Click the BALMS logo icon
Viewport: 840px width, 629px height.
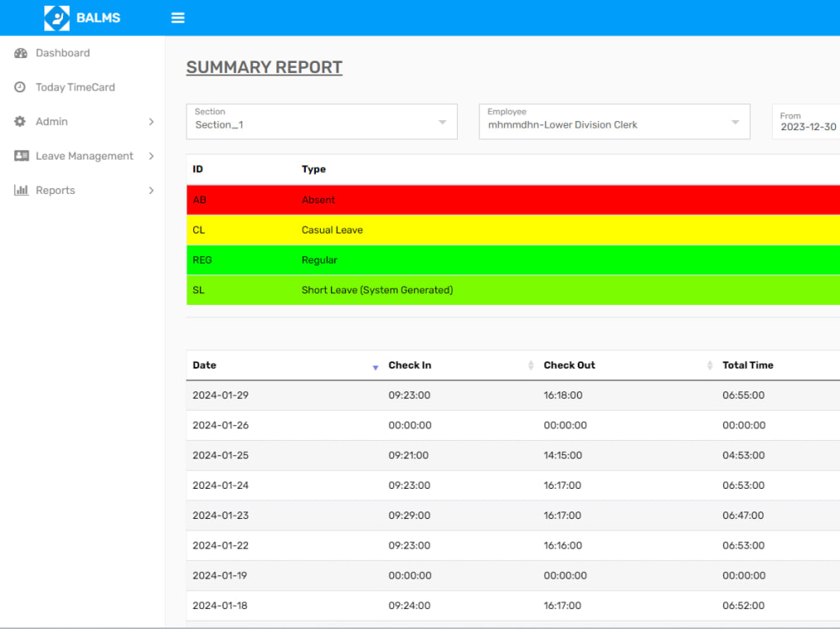click(x=57, y=18)
